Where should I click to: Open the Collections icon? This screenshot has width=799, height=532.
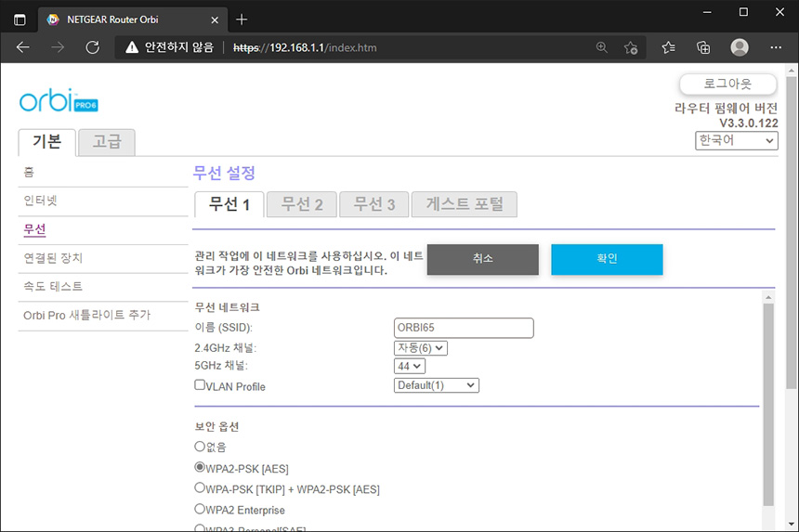pyautogui.click(x=703, y=47)
